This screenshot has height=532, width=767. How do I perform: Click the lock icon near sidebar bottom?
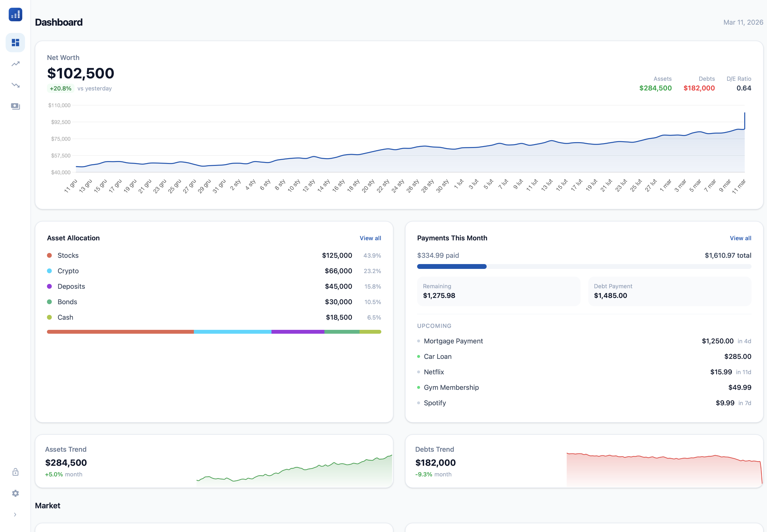pyautogui.click(x=15, y=472)
